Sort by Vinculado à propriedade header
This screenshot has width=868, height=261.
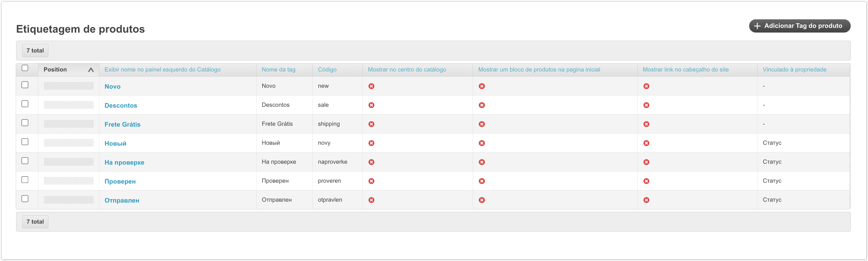pyautogui.click(x=794, y=70)
